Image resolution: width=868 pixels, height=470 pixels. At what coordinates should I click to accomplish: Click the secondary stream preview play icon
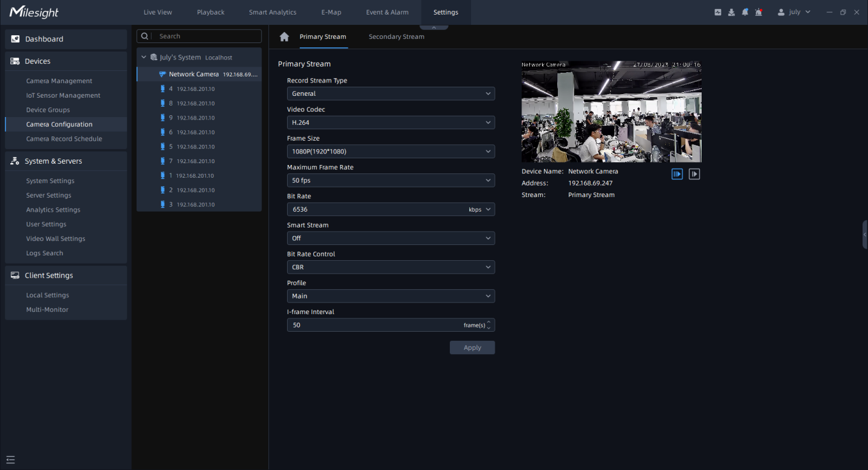694,174
